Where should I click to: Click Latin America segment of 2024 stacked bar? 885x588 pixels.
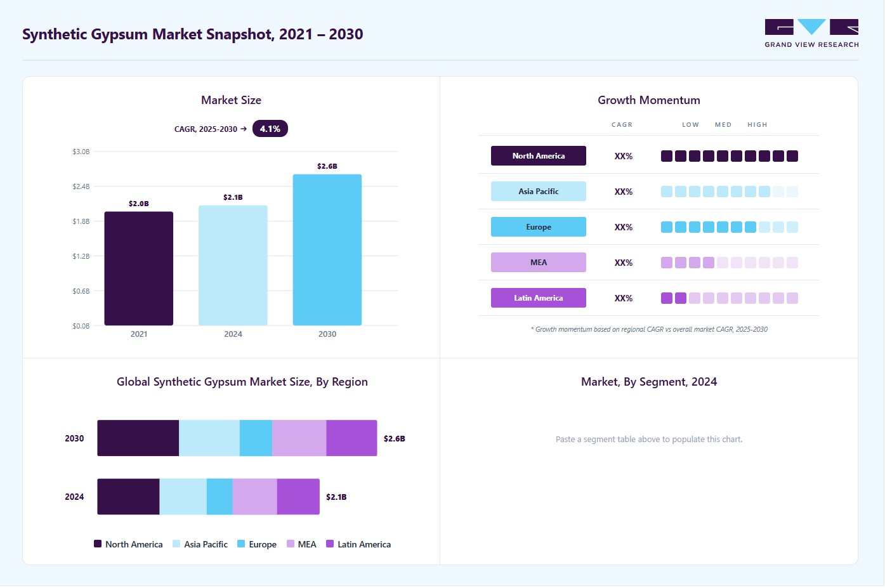point(298,497)
